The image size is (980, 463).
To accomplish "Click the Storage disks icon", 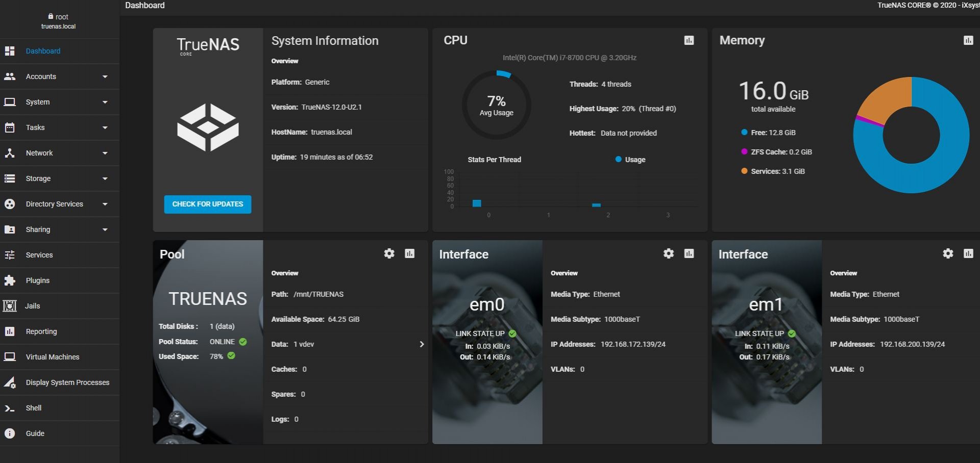I will pos(10,178).
